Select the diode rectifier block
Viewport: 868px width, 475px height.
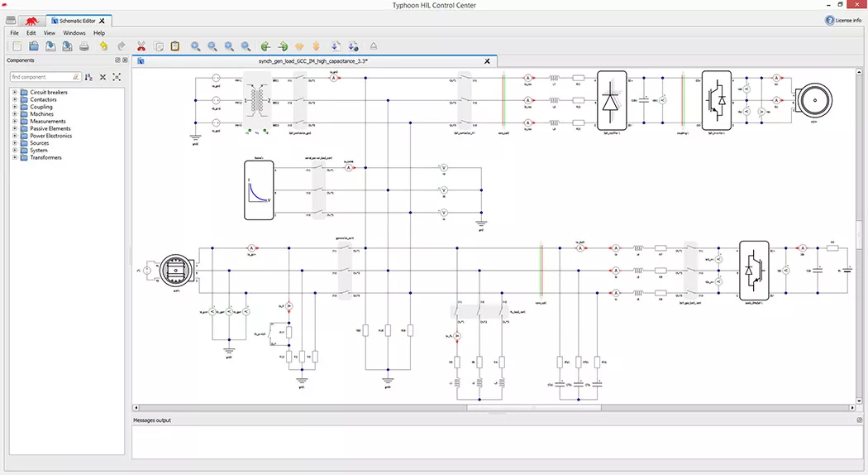click(612, 101)
